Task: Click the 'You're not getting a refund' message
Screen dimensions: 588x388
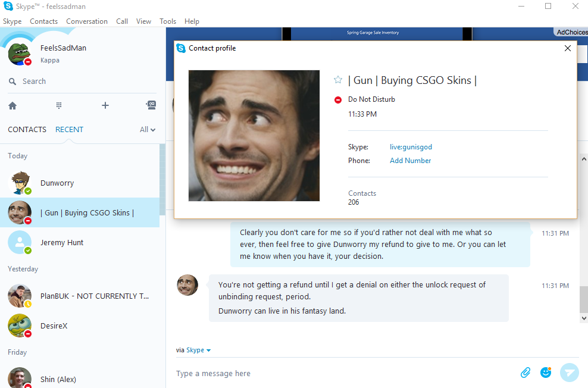Action: tap(358, 298)
